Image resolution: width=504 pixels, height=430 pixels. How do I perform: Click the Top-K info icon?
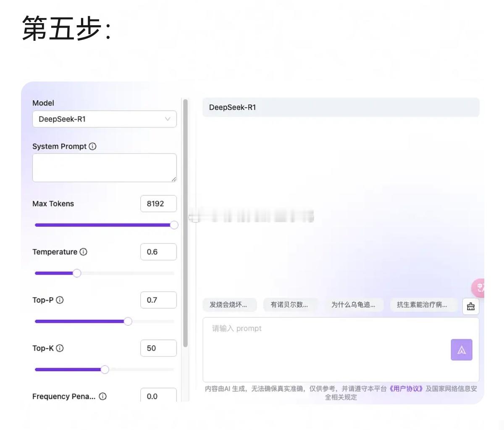[60, 348]
